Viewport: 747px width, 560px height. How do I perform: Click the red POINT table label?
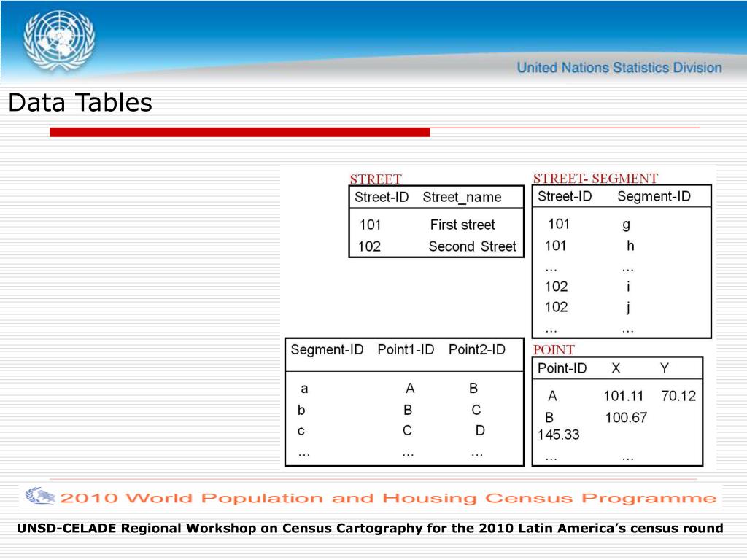pyautogui.click(x=554, y=349)
